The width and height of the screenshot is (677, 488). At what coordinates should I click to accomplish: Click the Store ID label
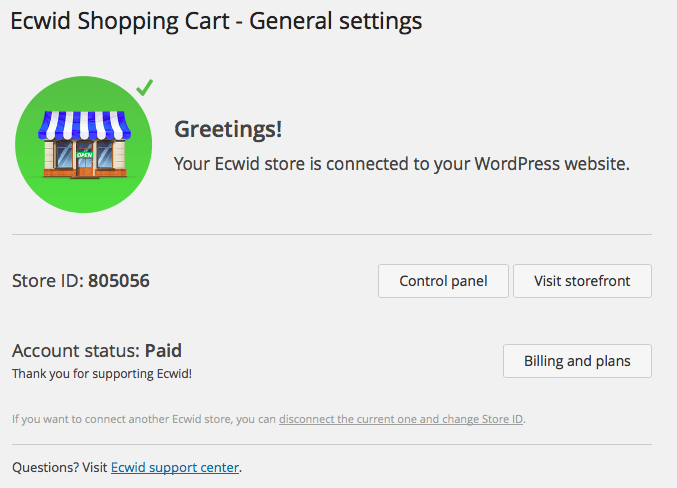coord(47,281)
